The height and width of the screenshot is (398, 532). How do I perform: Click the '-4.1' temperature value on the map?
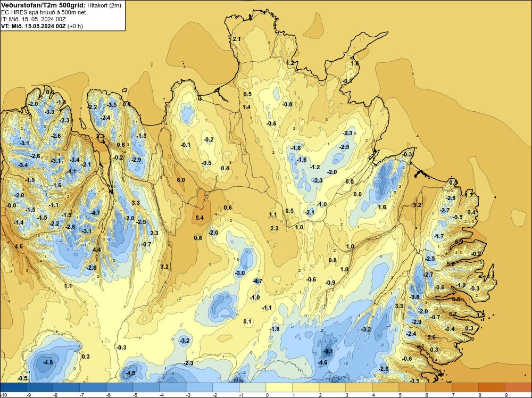tap(71, 172)
